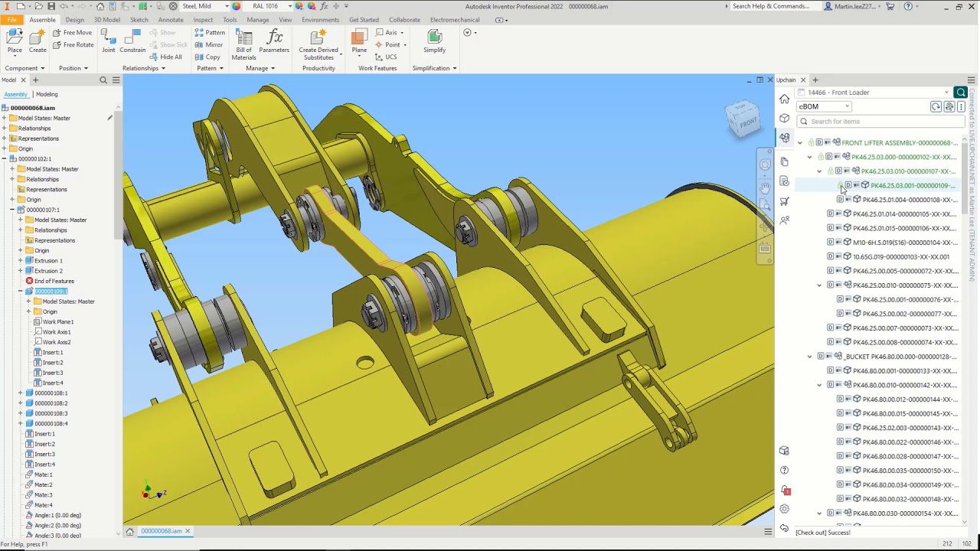Collapse PK46.25.00.010-000000075 tree node
The image size is (980, 551).
tap(819, 285)
